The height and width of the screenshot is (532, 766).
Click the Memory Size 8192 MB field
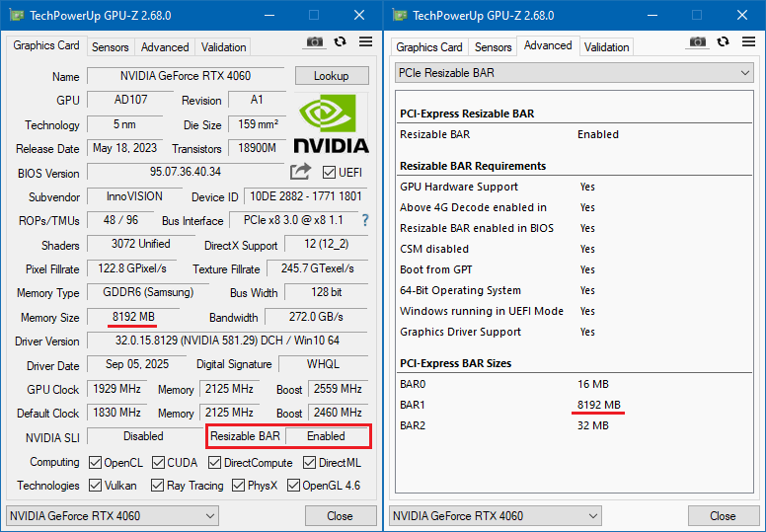pos(133,317)
